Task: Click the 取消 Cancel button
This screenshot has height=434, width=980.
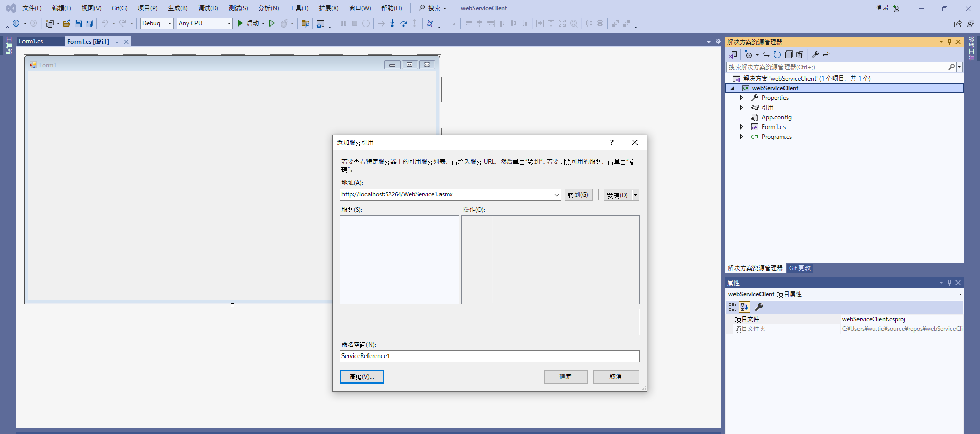Action: 616,377
